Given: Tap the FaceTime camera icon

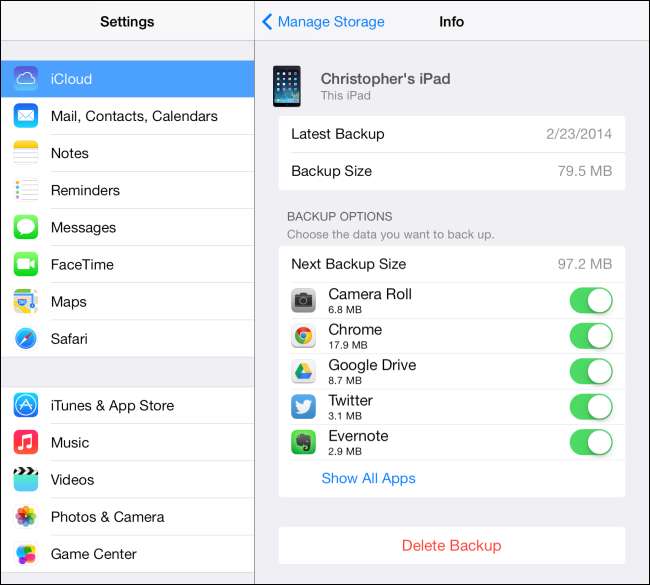Looking at the screenshot, I should pos(26,264).
